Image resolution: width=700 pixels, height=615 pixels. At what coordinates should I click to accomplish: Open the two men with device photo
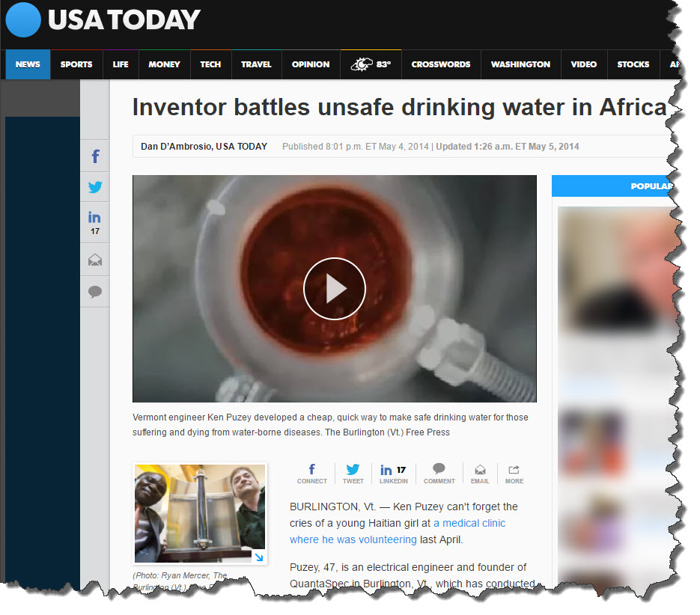(x=200, y=513)
